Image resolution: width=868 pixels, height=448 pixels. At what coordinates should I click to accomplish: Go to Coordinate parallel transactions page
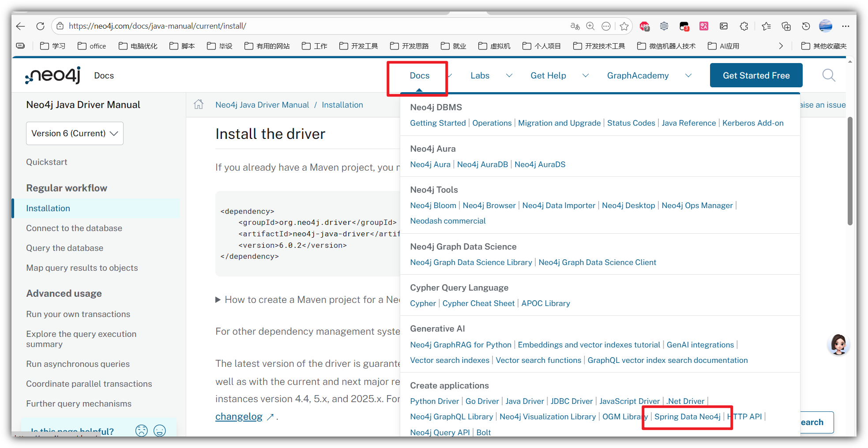[89, 384]
